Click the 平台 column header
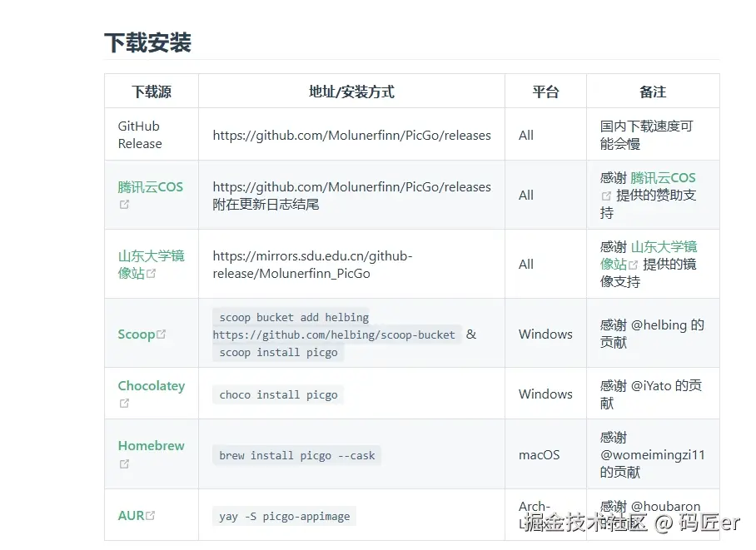Viewport: 756px width, 550px height. coord(546,92)
